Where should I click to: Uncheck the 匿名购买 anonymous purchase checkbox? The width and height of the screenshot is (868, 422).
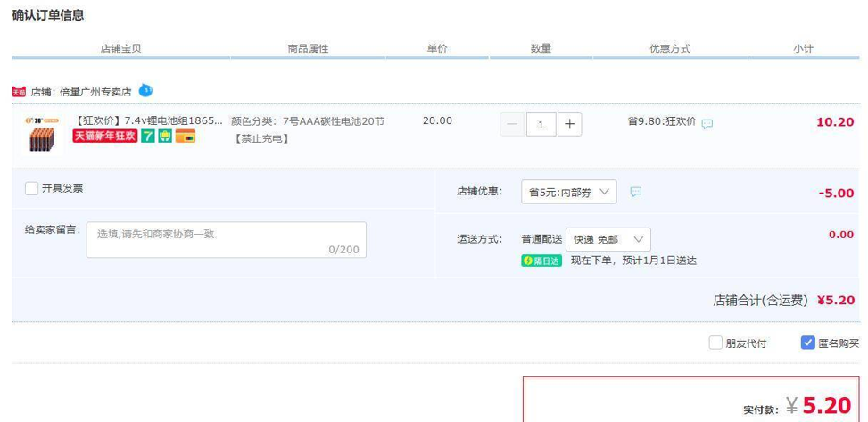click(808, 343)
